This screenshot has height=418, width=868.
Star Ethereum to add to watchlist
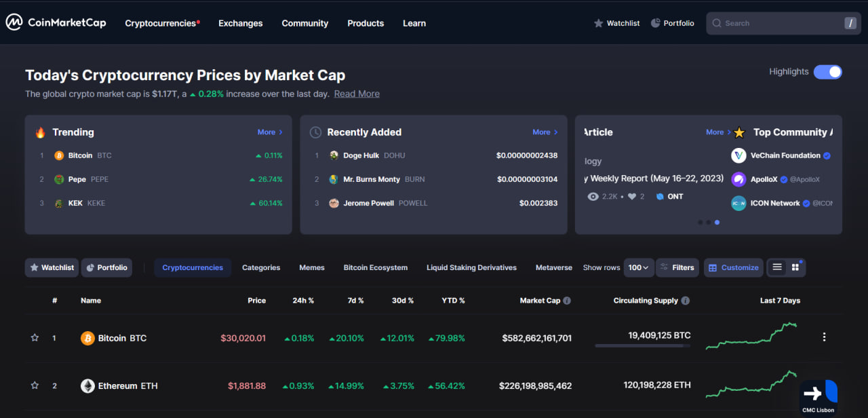click(35, 385)
